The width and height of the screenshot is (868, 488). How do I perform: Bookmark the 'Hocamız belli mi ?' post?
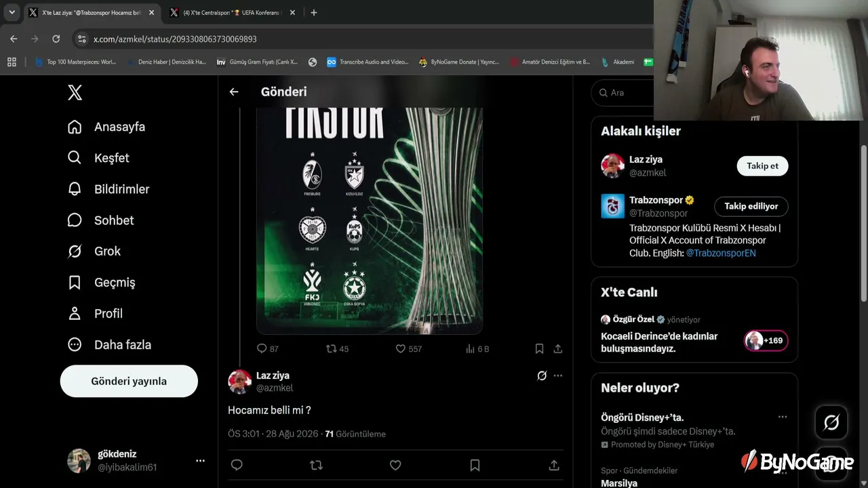pyautogui.click(x=475, y=465)
